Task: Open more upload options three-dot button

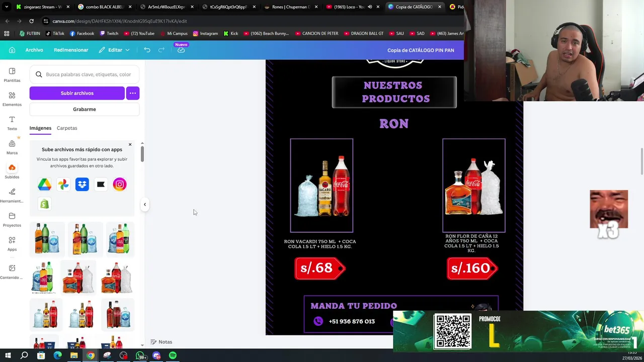Action: tap(133, 93)
